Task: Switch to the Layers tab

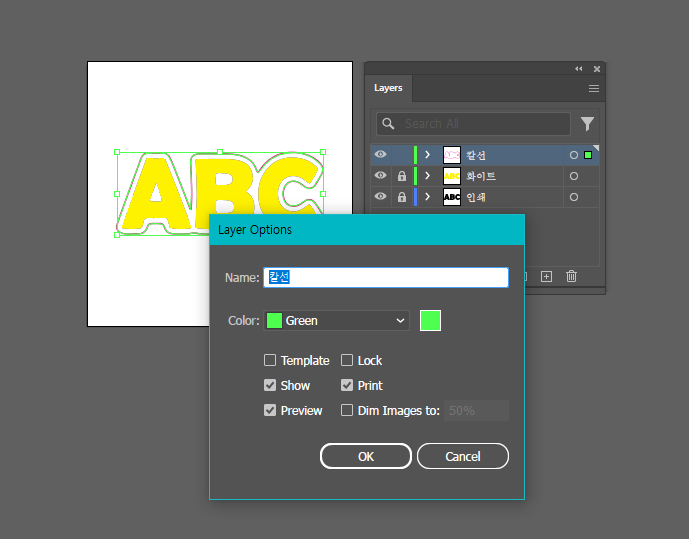Action: click(388, 88)
